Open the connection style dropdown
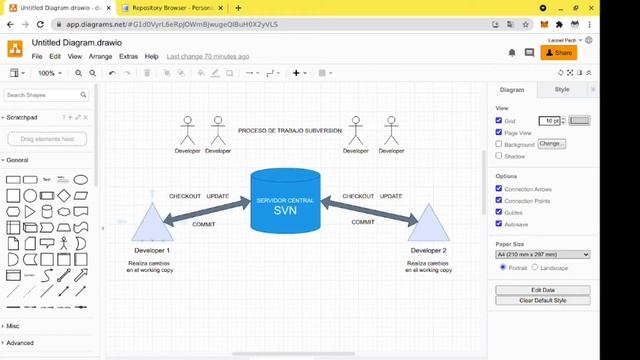 click(252, 73)
